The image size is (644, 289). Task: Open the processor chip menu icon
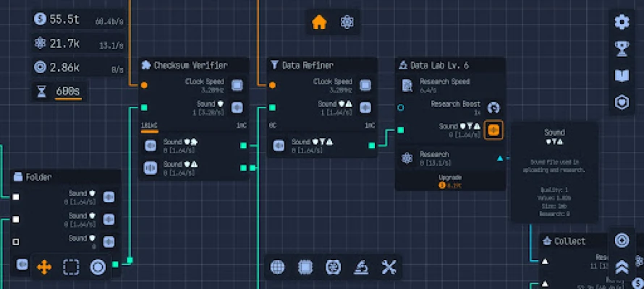[x=305, y=267]
